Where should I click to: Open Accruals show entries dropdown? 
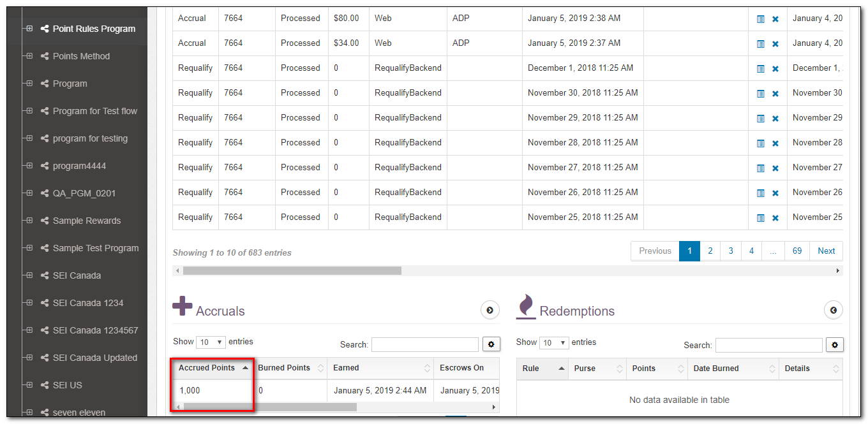[211, 342]
